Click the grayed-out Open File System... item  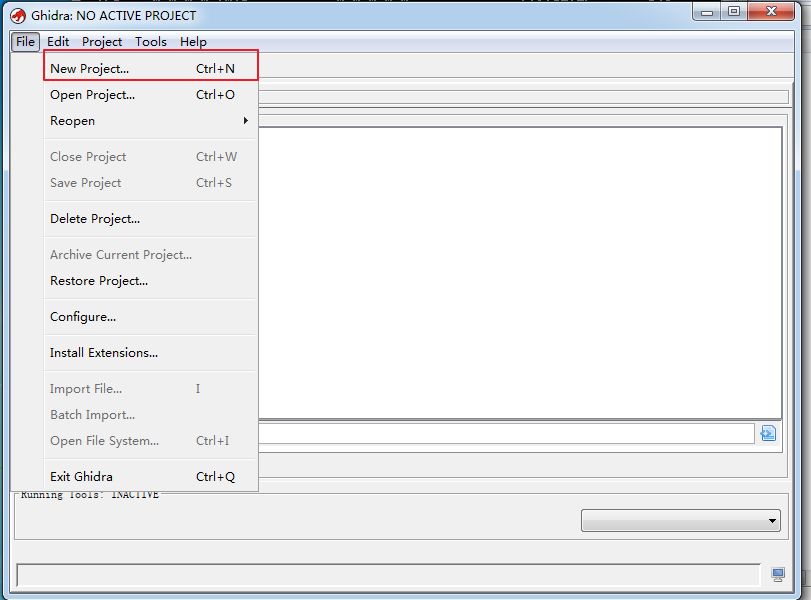(x=151, y=441)
